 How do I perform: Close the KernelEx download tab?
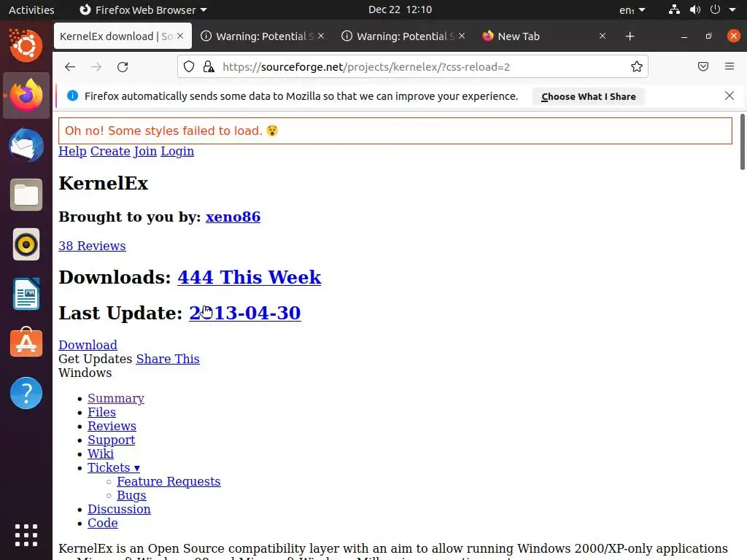[x=180, y=36]
